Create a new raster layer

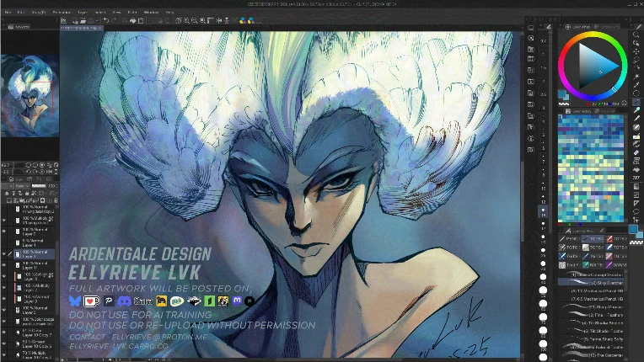point(9,200)
